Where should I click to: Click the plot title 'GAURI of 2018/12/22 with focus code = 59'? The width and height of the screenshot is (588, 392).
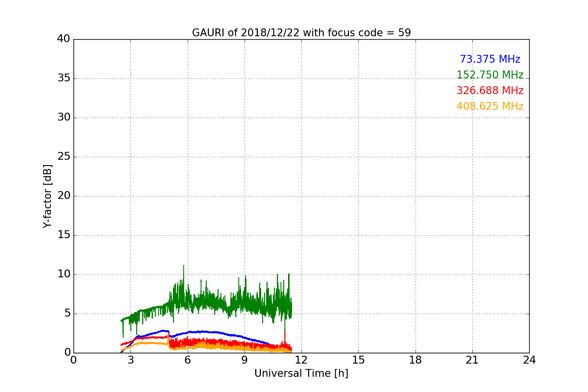301,33
